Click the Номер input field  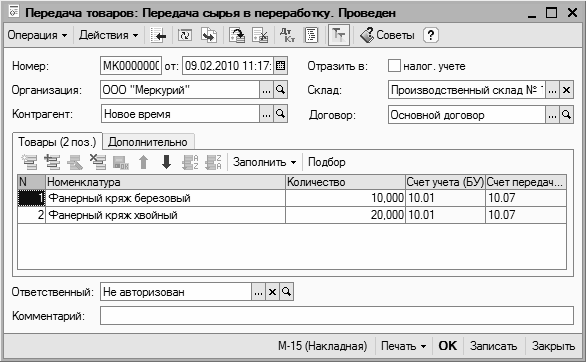point(131,66)
